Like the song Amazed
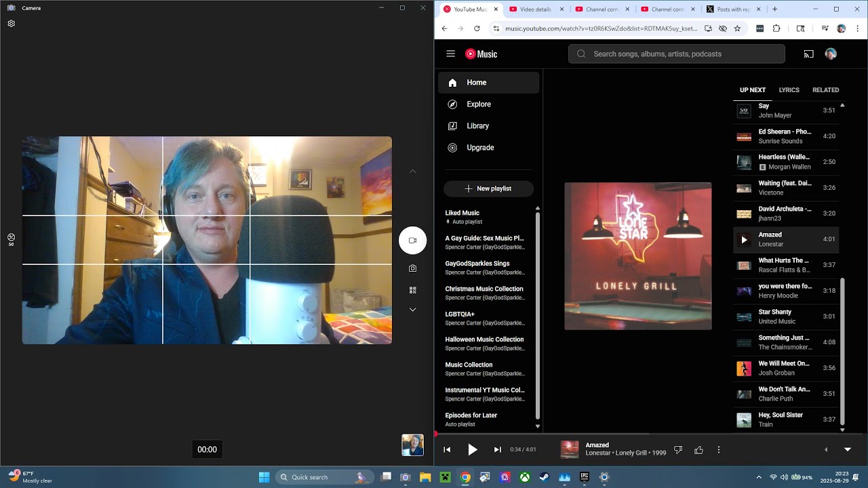Image resolution: width=868 pixels, height=488 pixels. click(x=698, y=449)
